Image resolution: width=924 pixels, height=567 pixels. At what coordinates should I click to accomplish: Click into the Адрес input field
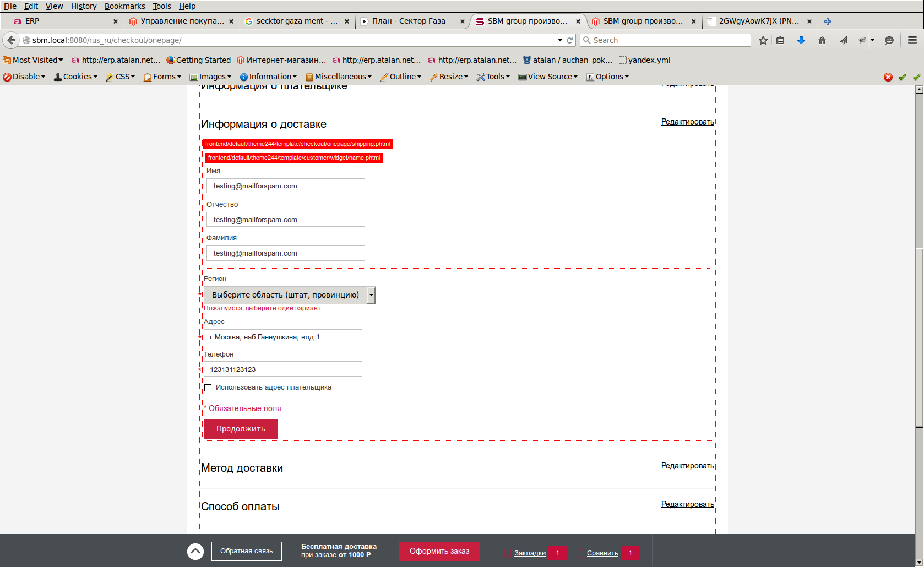click(283, 337)
